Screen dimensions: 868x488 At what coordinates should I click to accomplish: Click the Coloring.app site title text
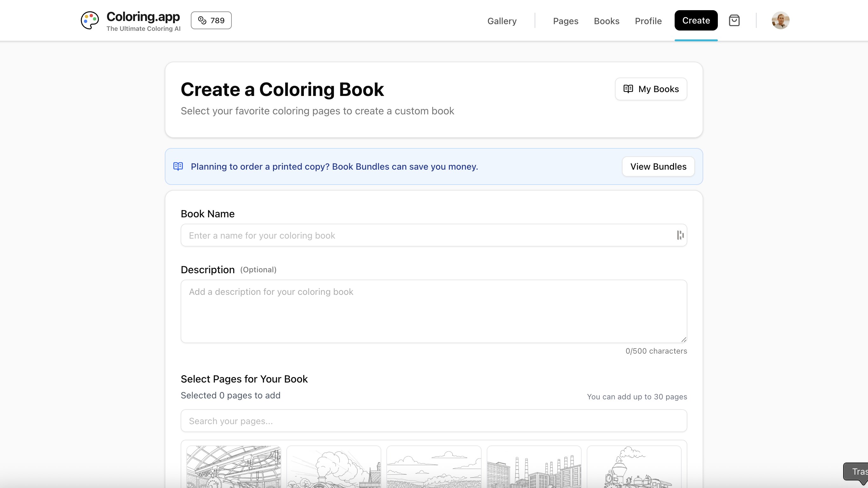pyautogui.click(x=143, y=16)
